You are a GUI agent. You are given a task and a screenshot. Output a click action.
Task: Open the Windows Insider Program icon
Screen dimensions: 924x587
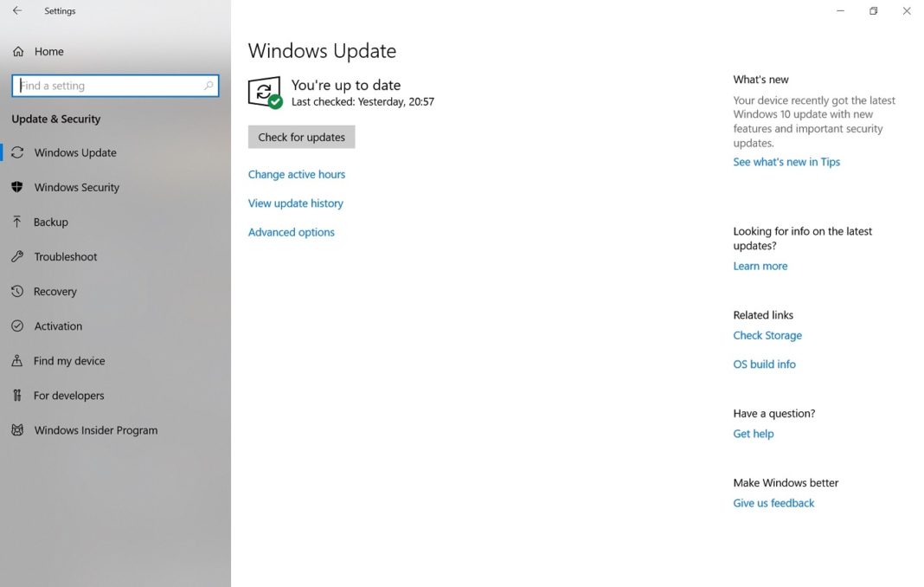pyautogui.click(x=17, y=429)
